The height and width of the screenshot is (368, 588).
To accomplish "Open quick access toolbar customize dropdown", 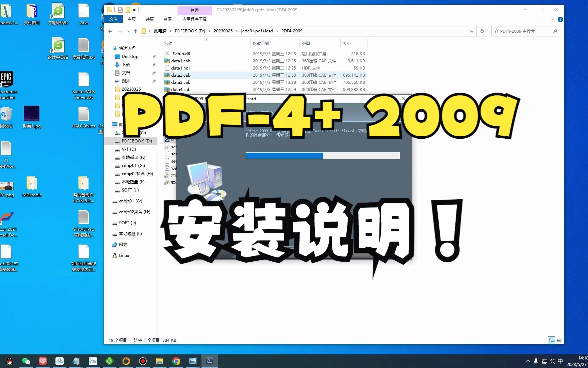I will pos(134,10).
